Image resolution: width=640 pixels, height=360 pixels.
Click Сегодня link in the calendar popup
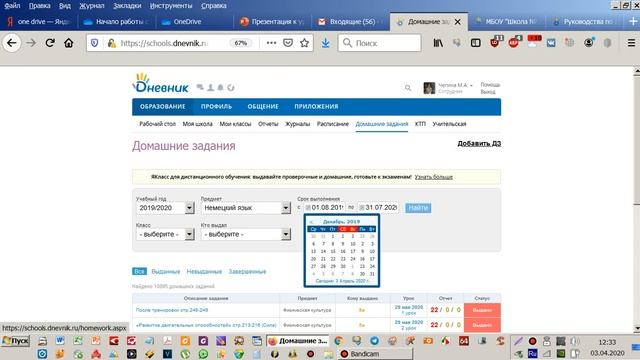[x=342, y=281]
